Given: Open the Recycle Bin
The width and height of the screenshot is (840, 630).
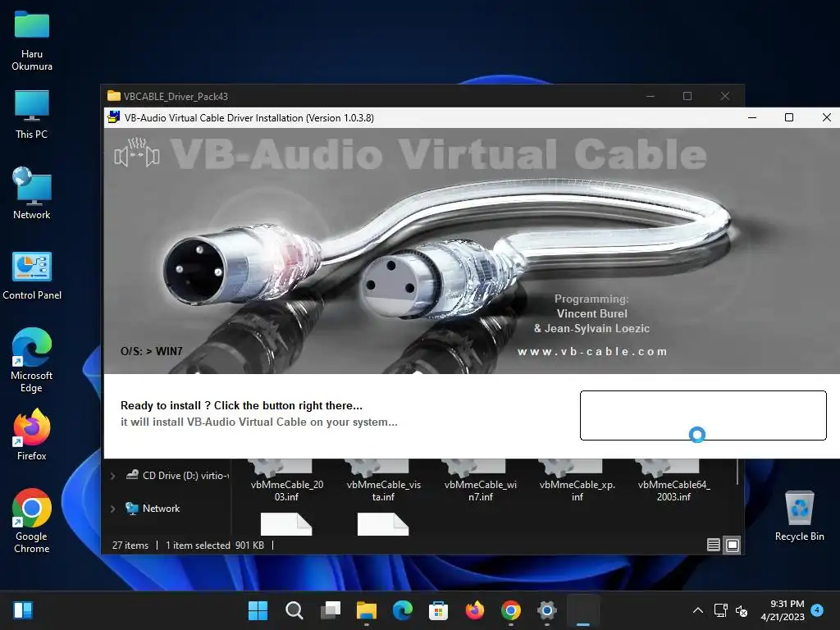Looking at the screenshot, I should [799, 516].
